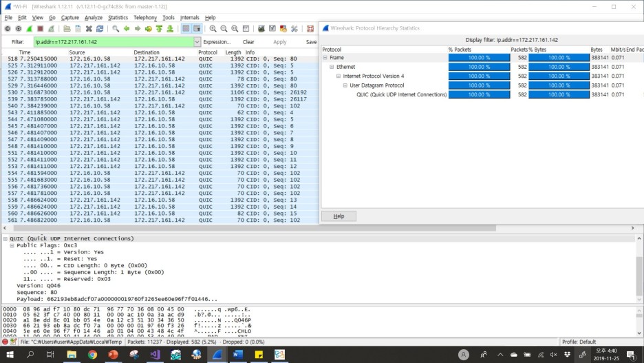Click the display filter input field
The width and height of the screenshot is (644, 363).
pyautogui.click(x=114, y=42)
